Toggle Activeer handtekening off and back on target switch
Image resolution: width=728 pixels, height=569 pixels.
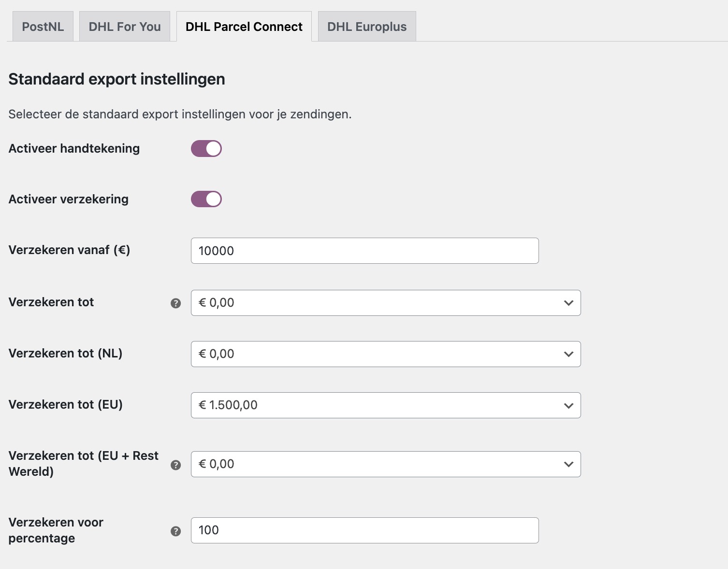tap(206, 148)
